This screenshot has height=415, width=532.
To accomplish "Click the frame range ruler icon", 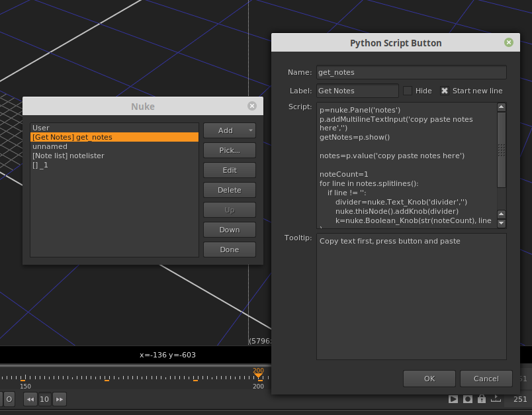I will click(496, 399).
